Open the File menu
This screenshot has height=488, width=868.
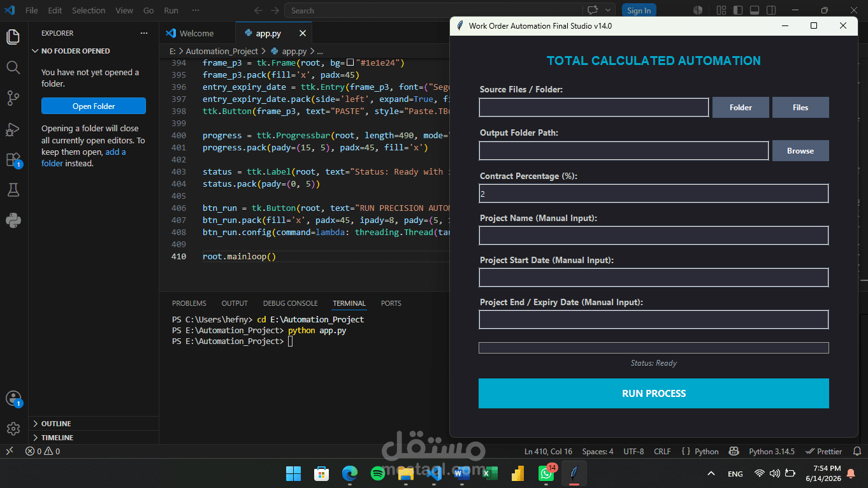click(x=31, y=10)
